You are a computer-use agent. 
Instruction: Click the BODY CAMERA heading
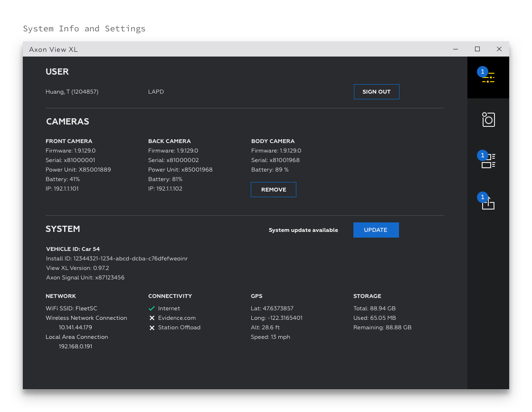pos(273,141)
